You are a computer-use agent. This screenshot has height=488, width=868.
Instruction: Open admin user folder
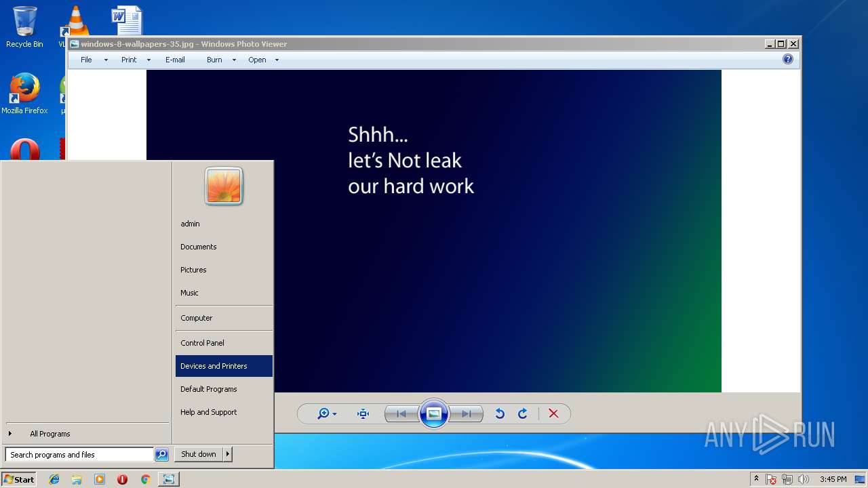click(x=224, y=224)
